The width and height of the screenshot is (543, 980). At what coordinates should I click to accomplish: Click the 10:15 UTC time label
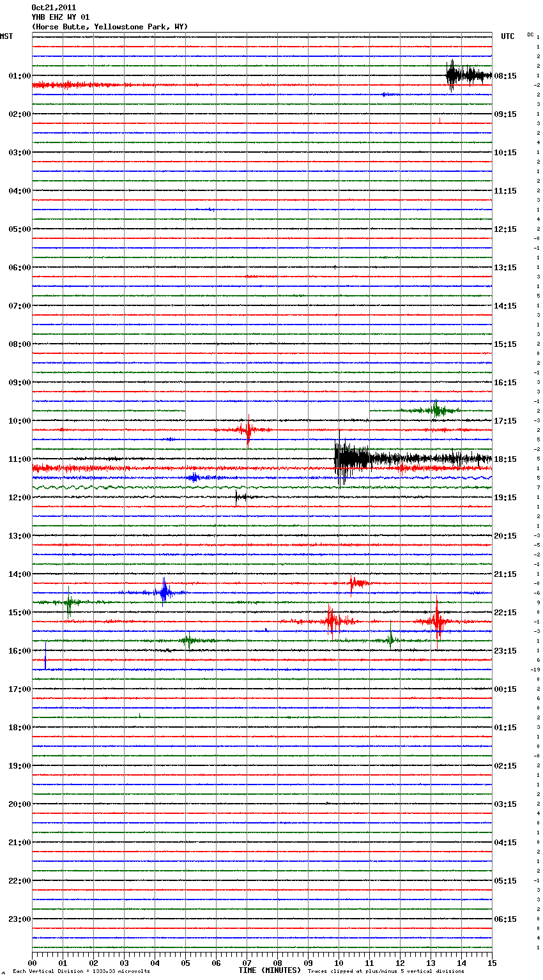point(505,153)
